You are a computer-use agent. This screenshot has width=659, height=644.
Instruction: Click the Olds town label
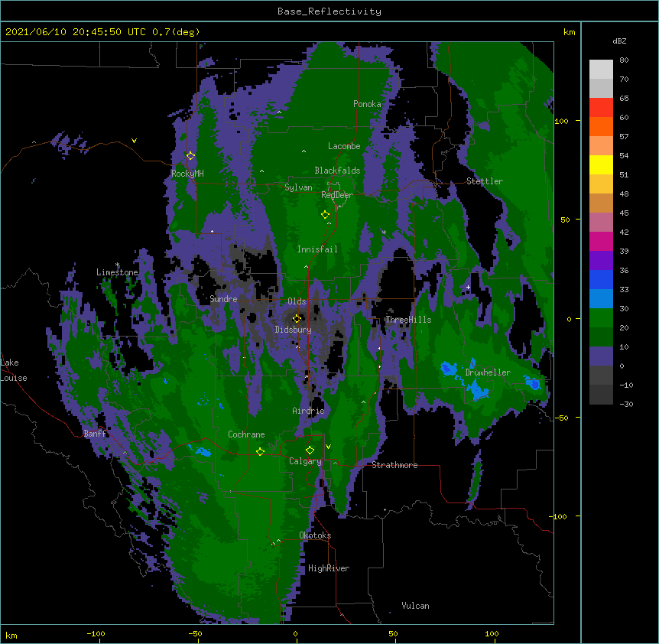[297, 301]
